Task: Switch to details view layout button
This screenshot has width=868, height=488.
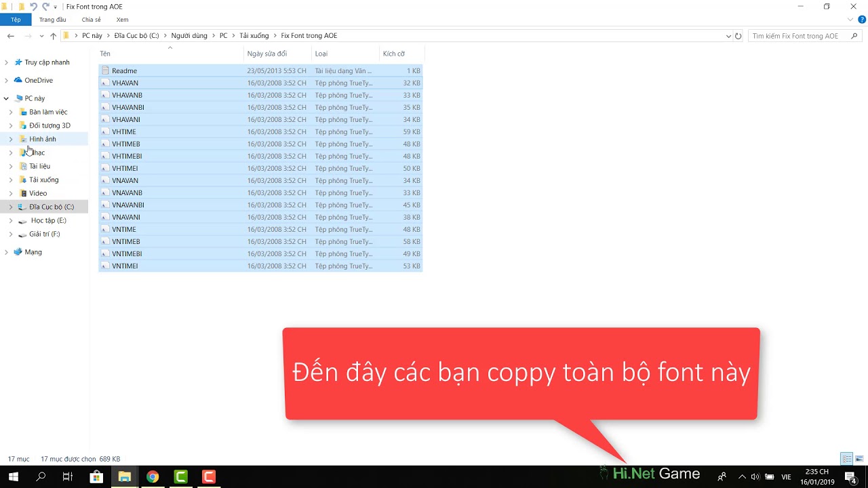Action: point(847,459)
